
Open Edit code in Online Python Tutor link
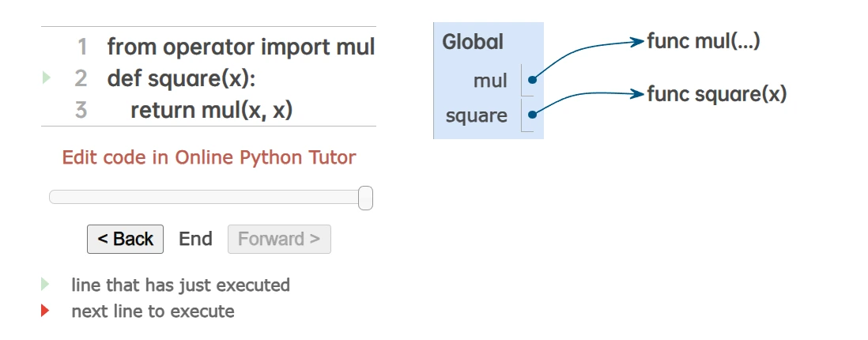[209, 157]
